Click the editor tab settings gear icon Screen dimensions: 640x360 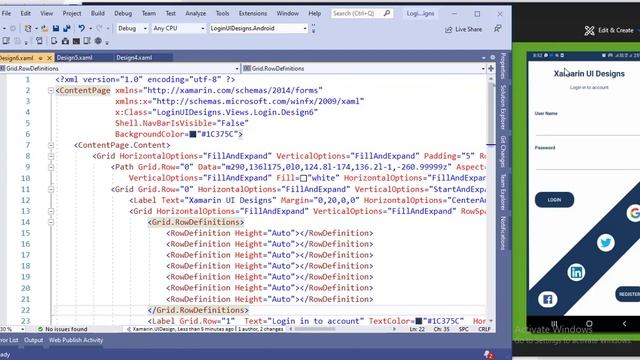click(x=493, y=58)
